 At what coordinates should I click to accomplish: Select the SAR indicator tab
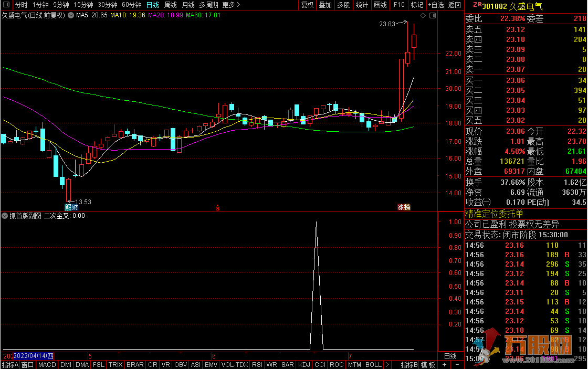288,365
